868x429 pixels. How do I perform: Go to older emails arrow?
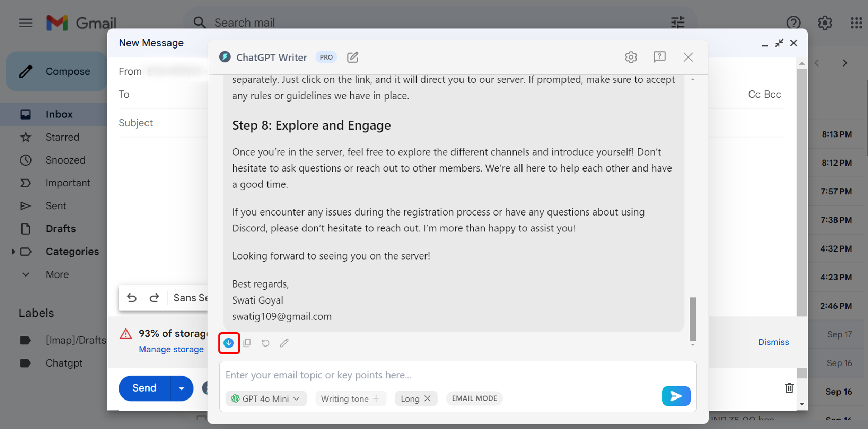tap(845, 63)
